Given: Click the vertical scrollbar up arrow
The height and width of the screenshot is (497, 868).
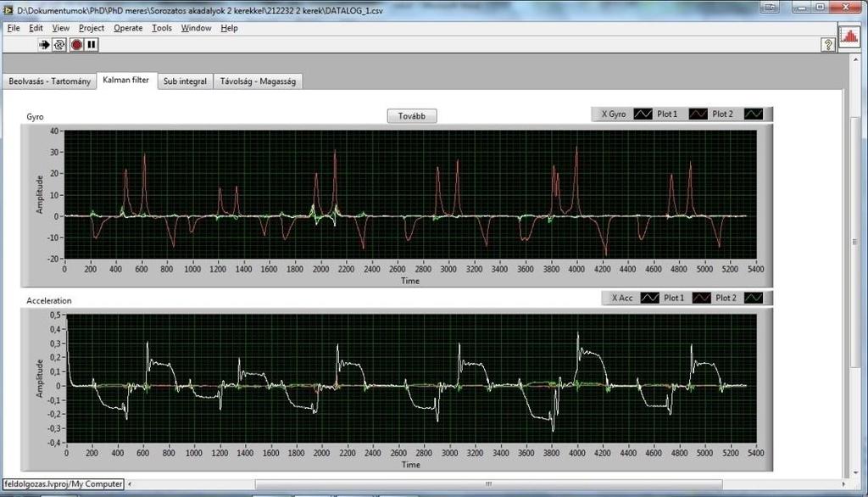Looking at the screenshot, I should (x=855, y=59).
